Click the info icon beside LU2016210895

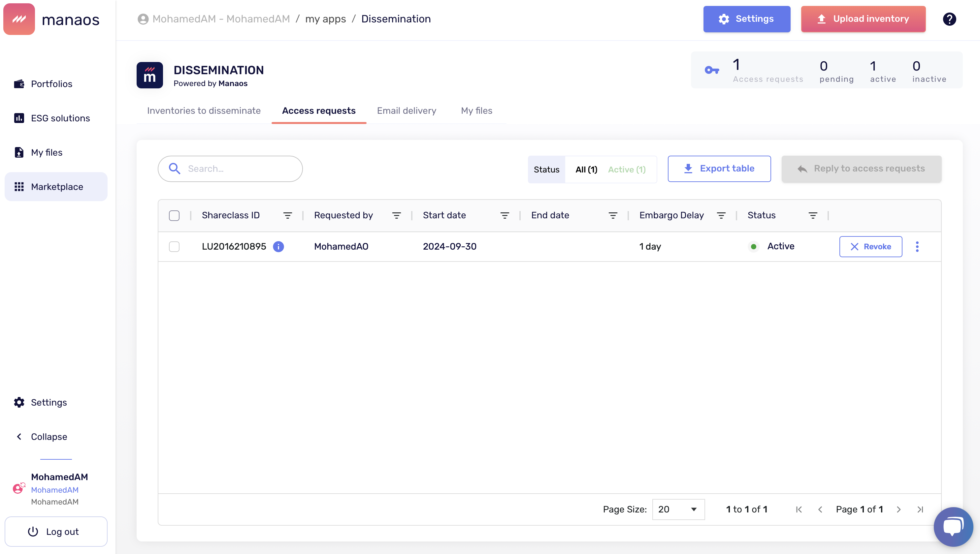click(278, 247)
